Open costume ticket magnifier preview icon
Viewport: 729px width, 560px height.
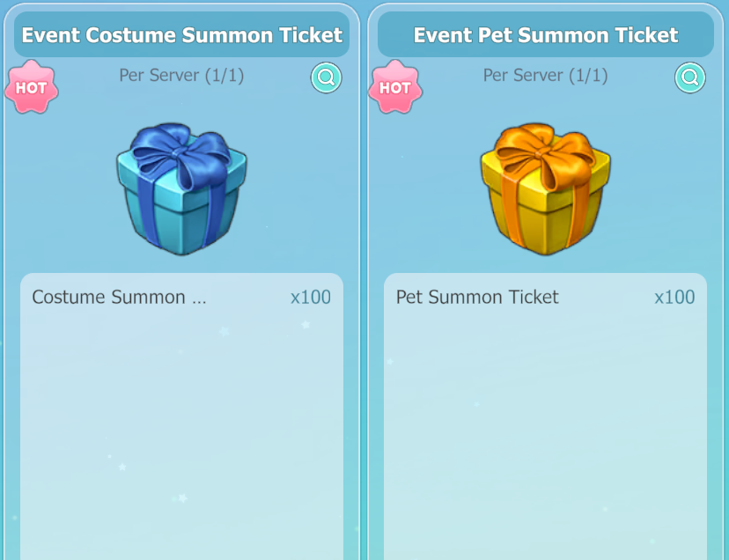(x=326, y=77)
